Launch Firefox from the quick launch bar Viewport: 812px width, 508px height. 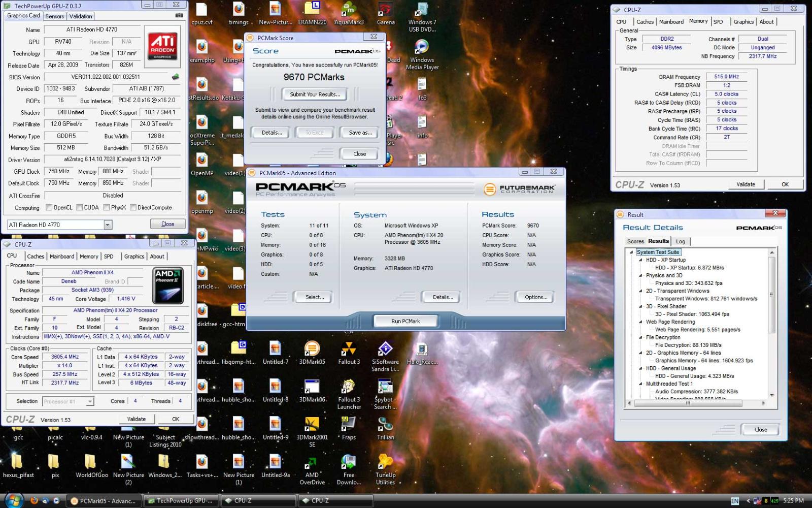(34, 501)
